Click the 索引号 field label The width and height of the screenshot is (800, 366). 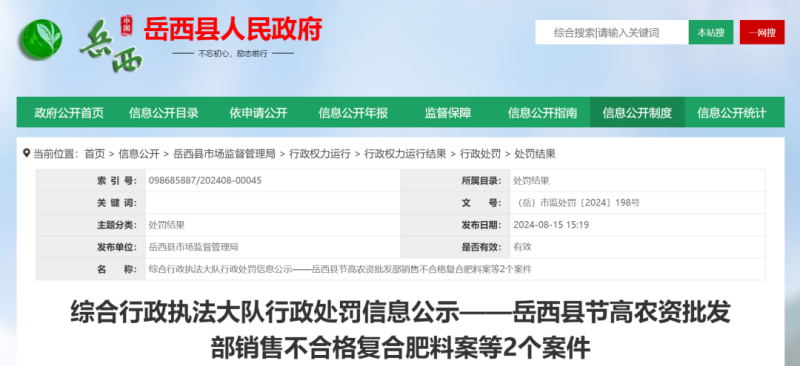(x=117, y=181)
